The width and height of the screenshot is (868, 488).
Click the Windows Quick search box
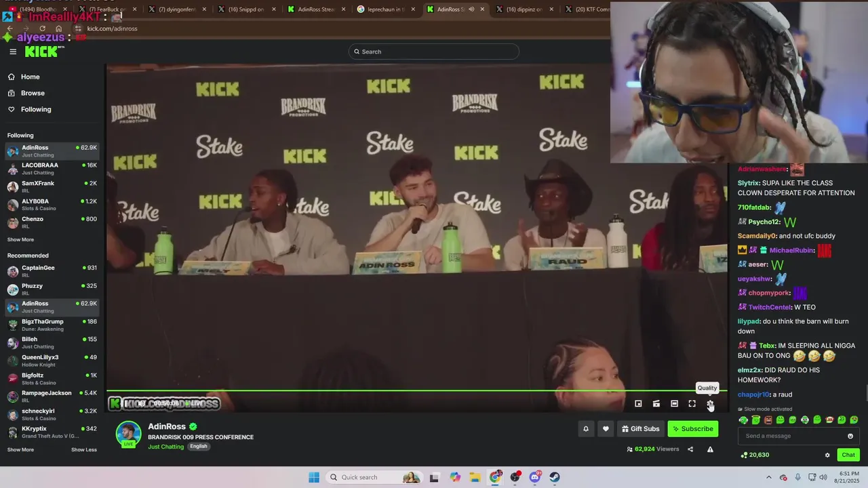[374, 477]
